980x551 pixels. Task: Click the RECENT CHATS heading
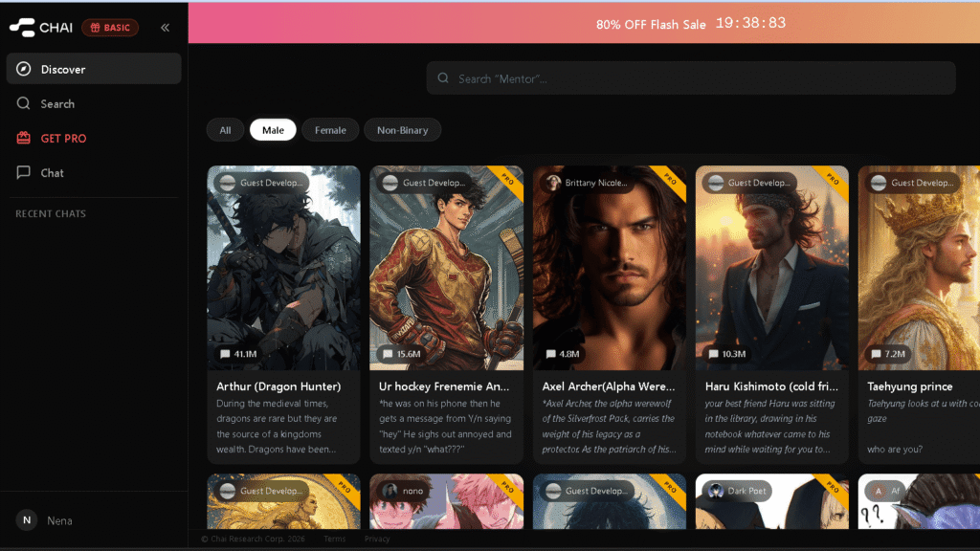click(51, 213)
